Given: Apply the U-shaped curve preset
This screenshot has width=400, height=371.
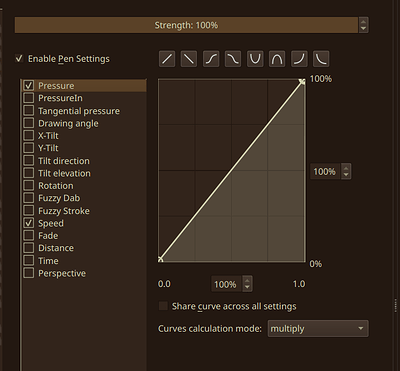Looking at the screenshot, I should (x=255, y=59).
